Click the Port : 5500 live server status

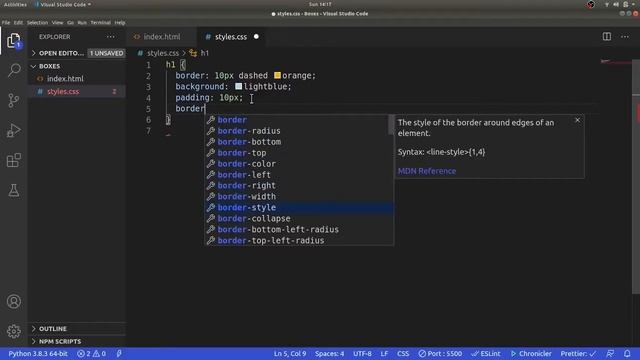click(x=440, y=353)
